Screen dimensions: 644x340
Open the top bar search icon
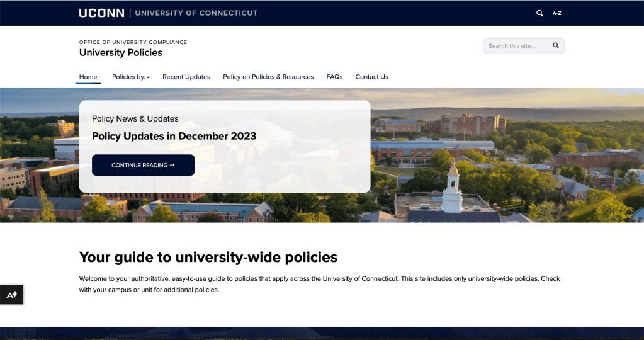(539, 13)
